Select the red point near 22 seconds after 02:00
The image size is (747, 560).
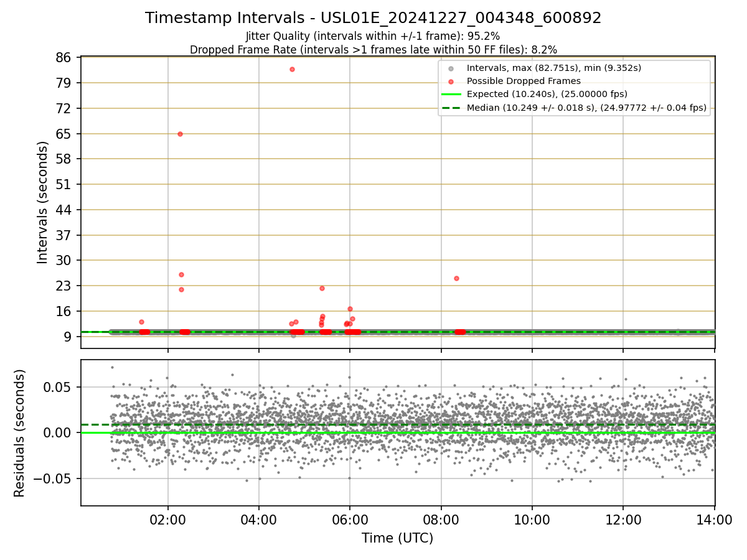pos(181,289)
